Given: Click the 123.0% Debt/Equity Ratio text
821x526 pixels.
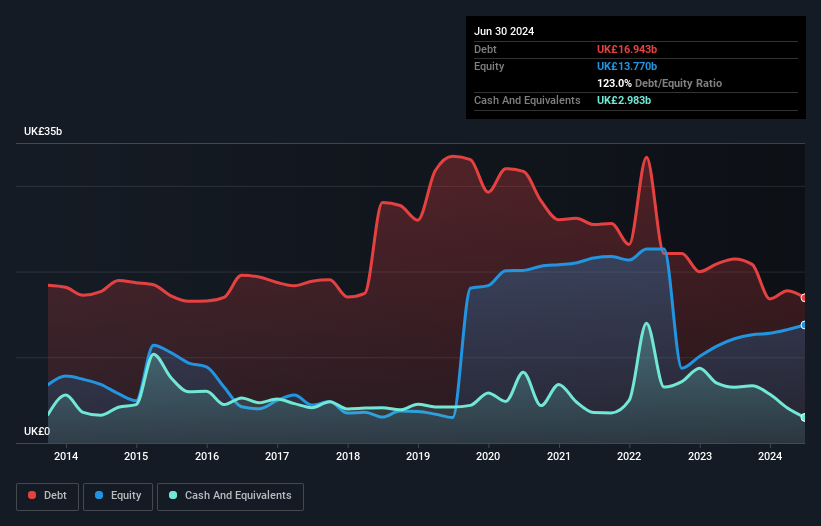Looking at the screenshot, I should [659, 83].
